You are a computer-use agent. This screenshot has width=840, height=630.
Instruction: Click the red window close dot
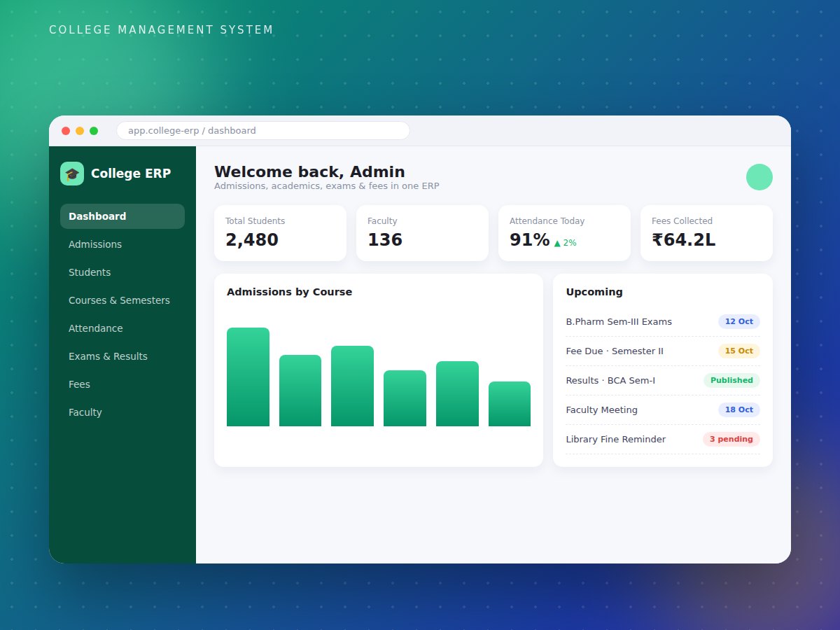pos(66,131)
